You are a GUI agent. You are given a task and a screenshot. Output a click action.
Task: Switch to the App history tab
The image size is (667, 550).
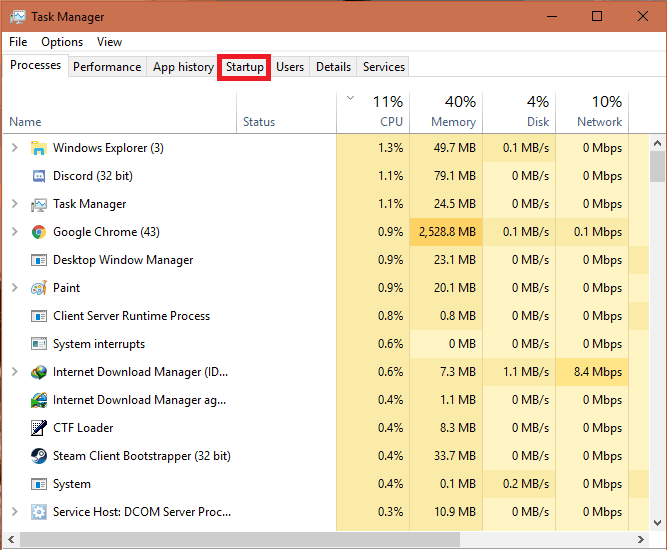pyautogui.click(x=183, y=67)
